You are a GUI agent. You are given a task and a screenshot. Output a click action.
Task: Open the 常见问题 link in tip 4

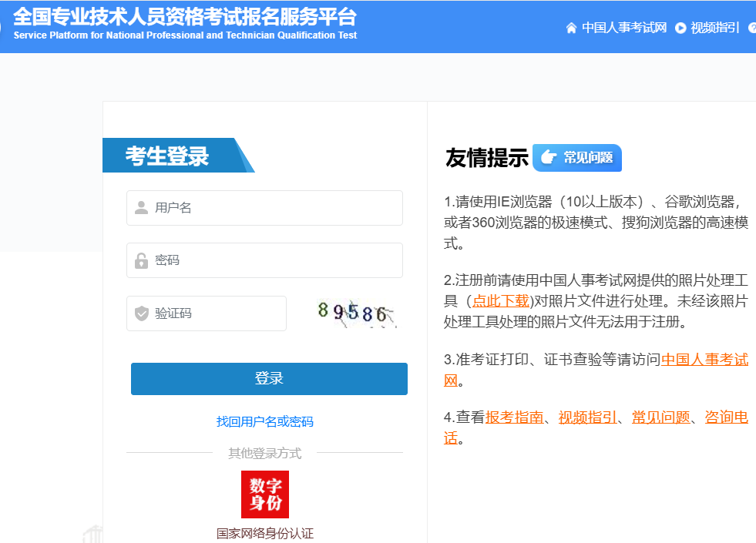click(x=660, y=417)
